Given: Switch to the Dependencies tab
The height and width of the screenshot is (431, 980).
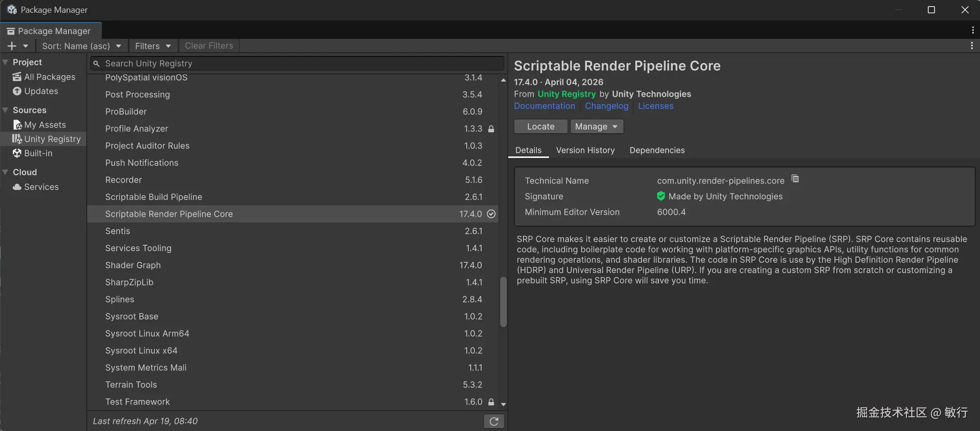Looking at the screenshot, I should coord(657,150).
